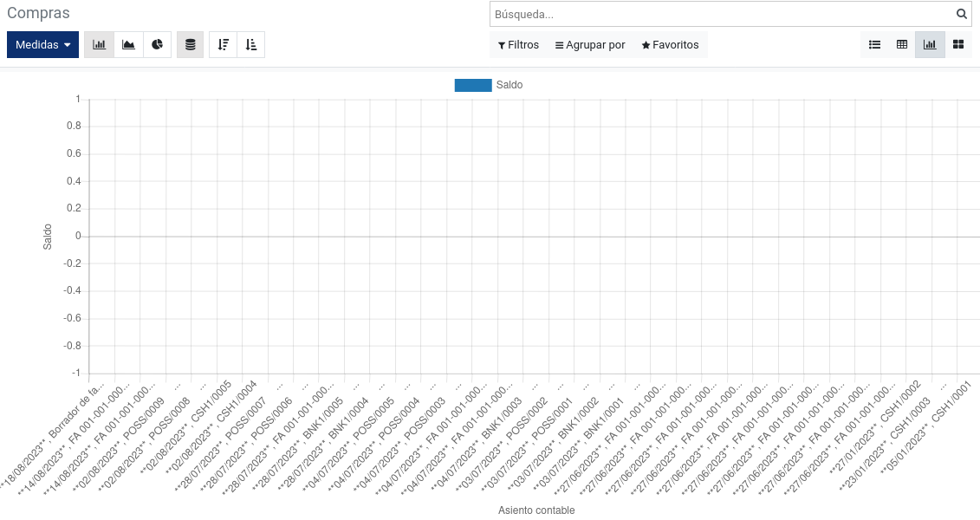
Task: Switch to bar chart mode
Action: point(99,44)
